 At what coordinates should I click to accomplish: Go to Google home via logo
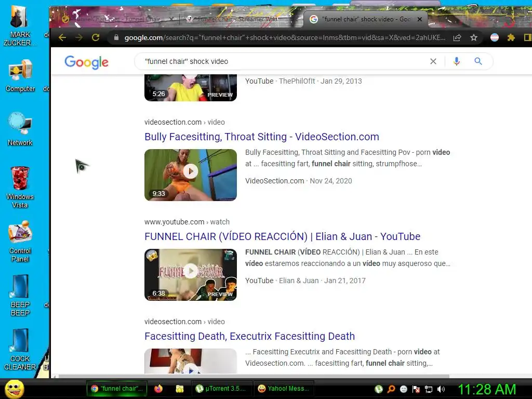(87, 62)
